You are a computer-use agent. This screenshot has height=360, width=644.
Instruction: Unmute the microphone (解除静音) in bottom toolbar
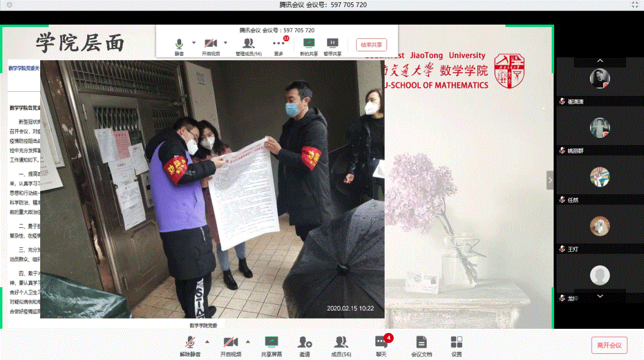click(190, 346)
